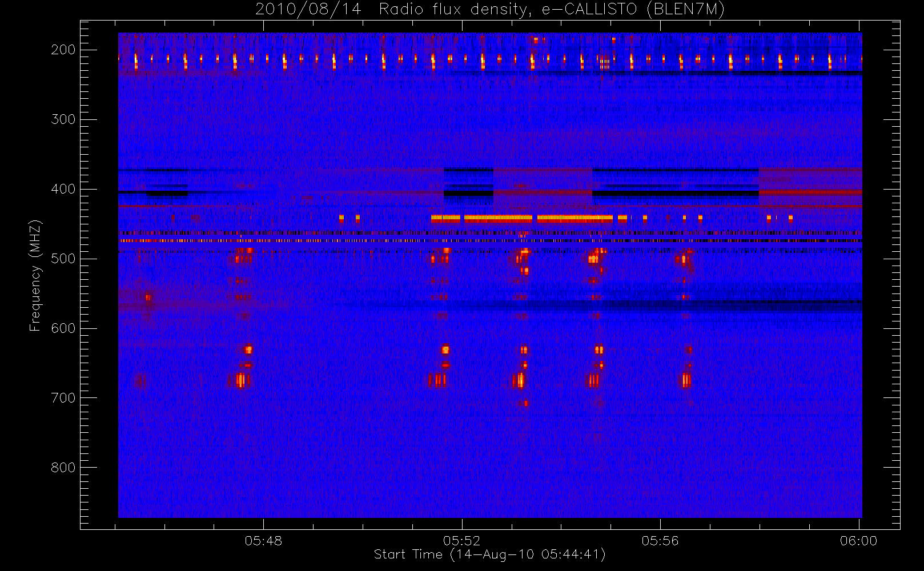Click the 600 frequency tick label
This screenshot has width=924, height=571.
tap(63, 328)
